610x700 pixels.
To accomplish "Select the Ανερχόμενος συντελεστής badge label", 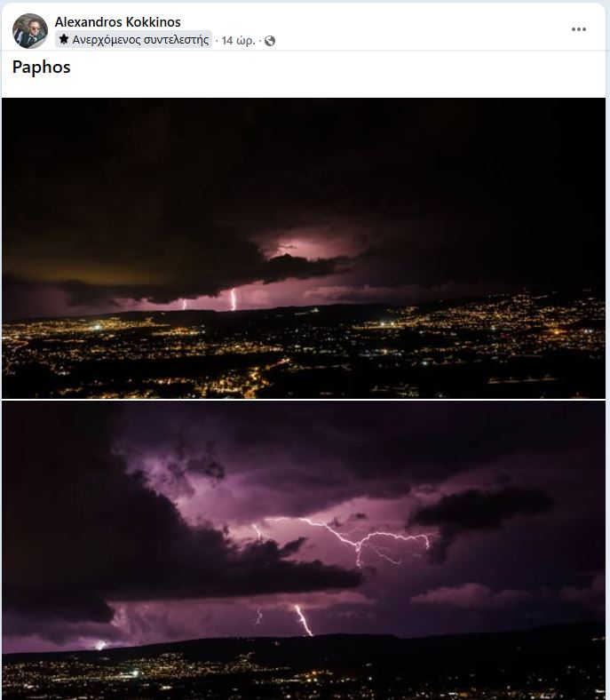I will (x=140, y=40).
